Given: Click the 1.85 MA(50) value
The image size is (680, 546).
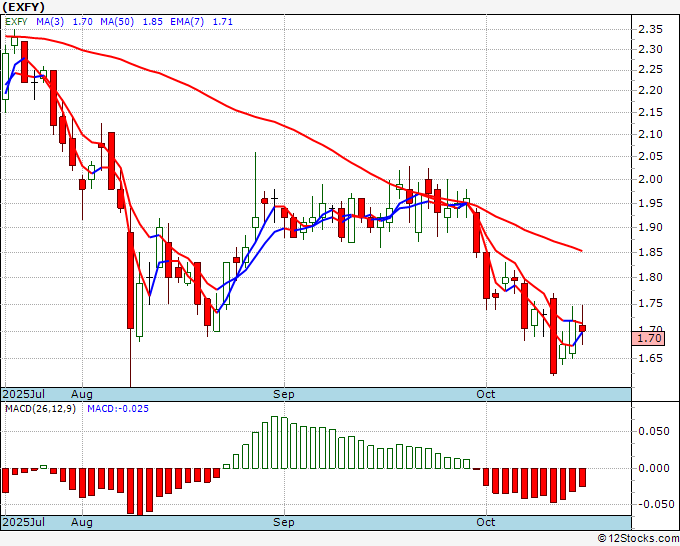Looking at the screenshot, I should [153, 21].
